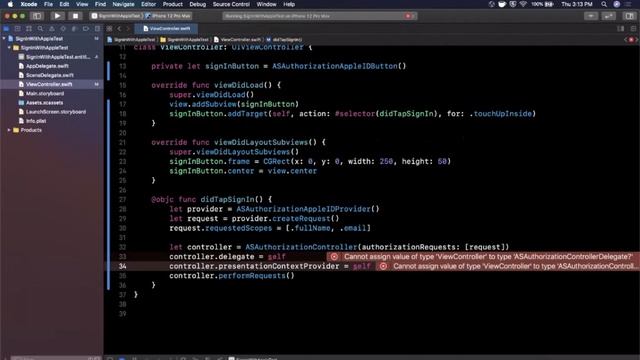Click ViewController.swift in jump bar

coord(237,40)
